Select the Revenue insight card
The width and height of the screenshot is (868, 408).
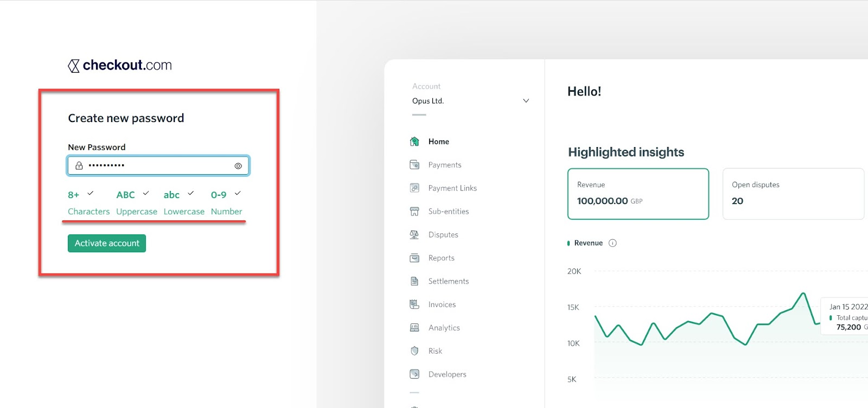(x=638, y=194)
